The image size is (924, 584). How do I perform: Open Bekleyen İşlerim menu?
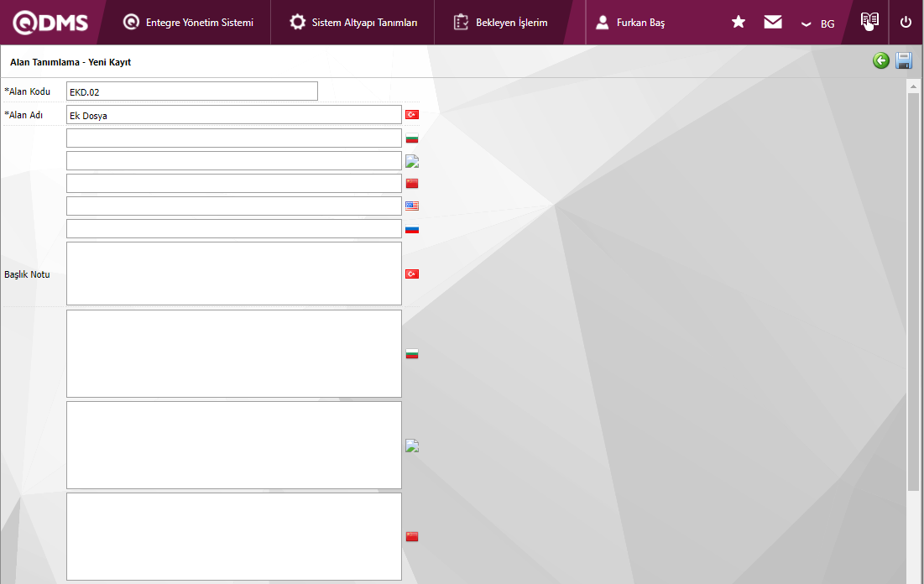[500, 23]
